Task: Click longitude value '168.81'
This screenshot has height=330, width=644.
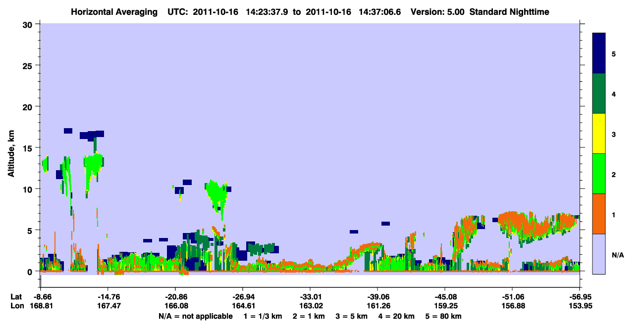Action: point(41,306)
